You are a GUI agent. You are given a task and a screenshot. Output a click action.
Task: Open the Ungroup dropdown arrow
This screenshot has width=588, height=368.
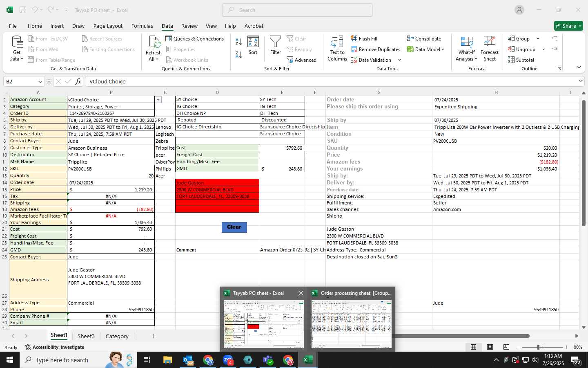pos(543,49)
